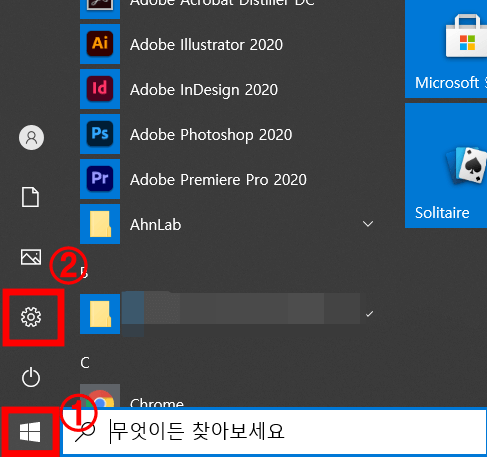Open the Adobe Acrobat Distiller DC icon
Screen dimensions: 487x457
click(x=100, y=9)
